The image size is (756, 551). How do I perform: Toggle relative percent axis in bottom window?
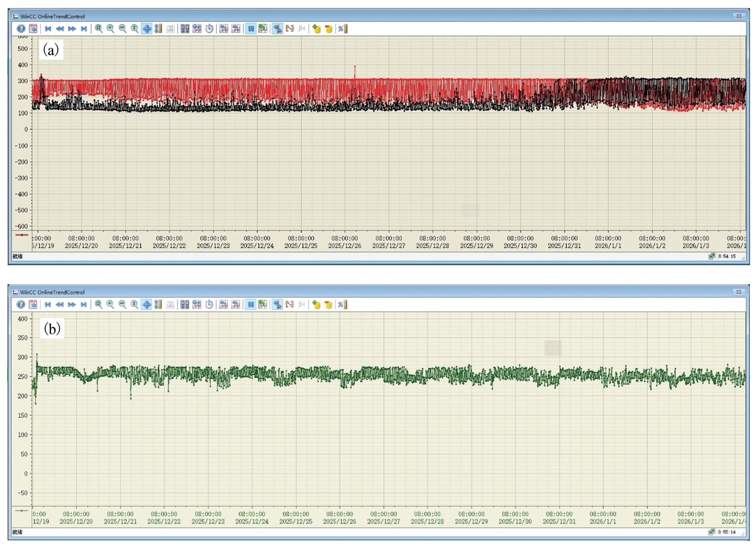pos(343,304)
